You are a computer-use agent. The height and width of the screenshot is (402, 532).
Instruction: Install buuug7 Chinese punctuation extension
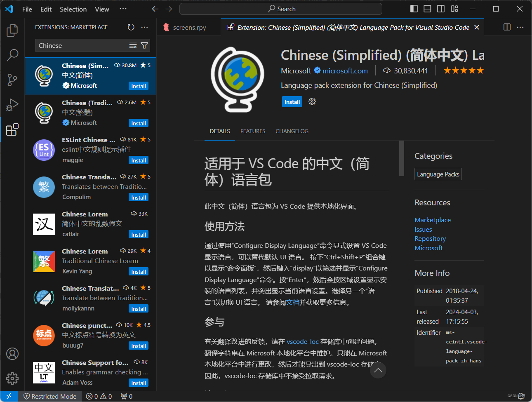(x=139, y=346)
